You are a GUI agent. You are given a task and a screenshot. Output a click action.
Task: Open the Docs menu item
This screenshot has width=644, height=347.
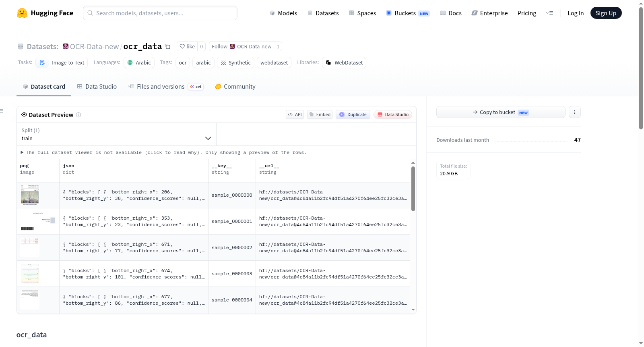point(451,13)
